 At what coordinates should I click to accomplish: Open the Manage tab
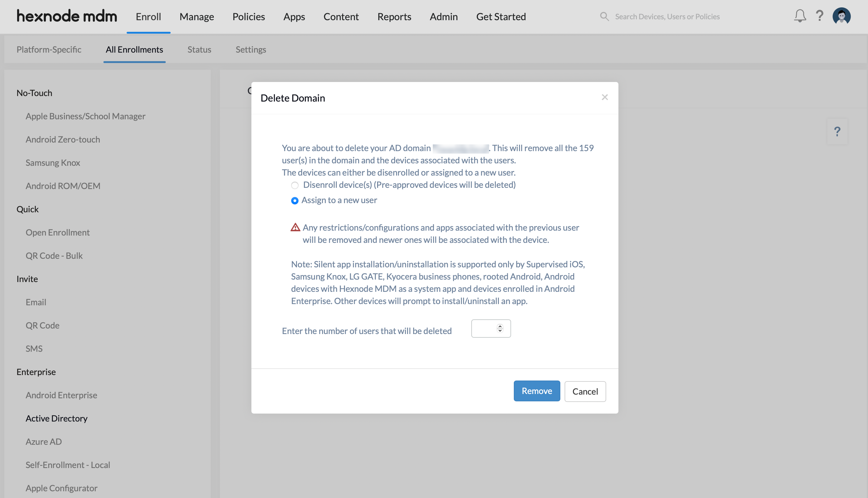[197, 17]
